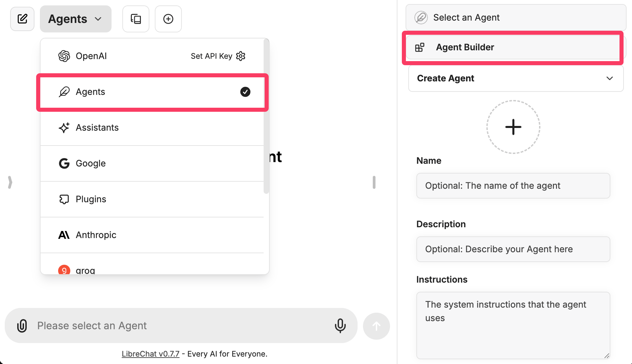Screen dimensions: 632x364
Task: Open the Select an Agent combo box
Action: [516, 18]
